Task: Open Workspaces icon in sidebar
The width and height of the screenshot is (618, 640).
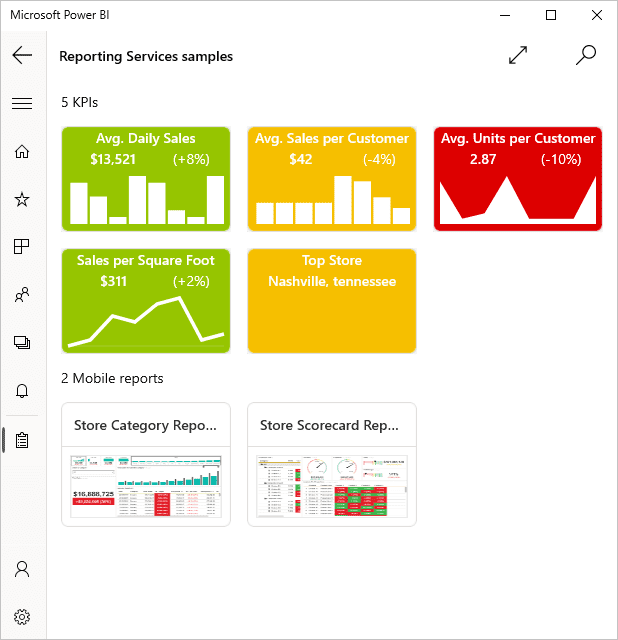Action: coord(22,343)
